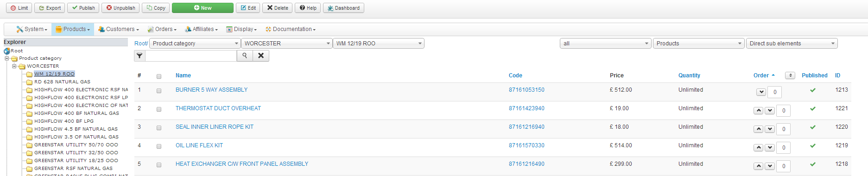
Task: Check the OIL LINE FLEX KIT row checkbox
Action: [x=159, y=146]
